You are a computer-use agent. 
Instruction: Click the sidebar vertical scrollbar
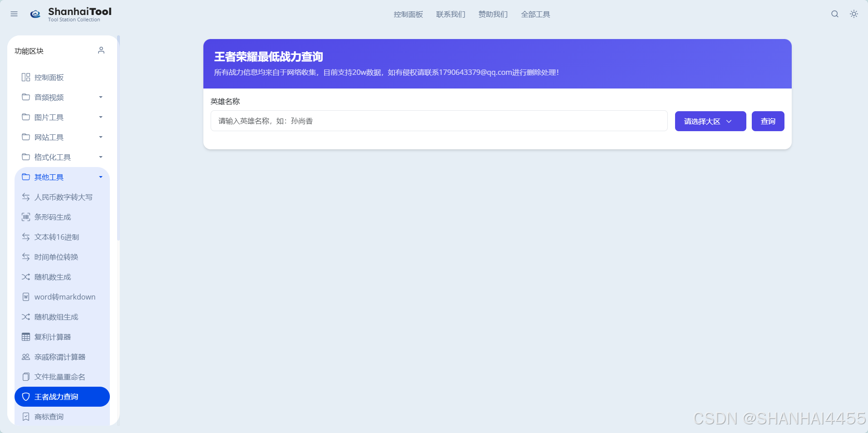click(x=118, y=138)
